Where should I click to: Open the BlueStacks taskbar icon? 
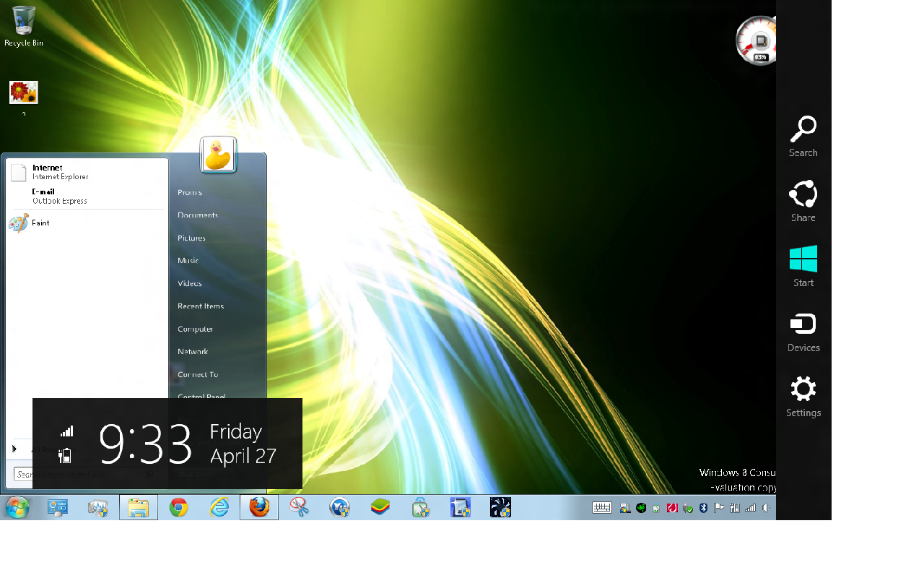[380, 508]
